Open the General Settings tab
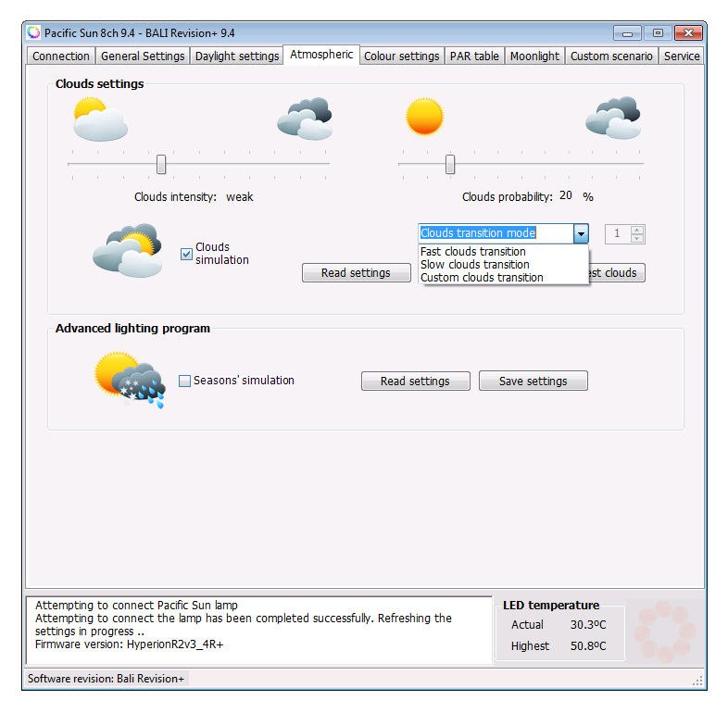Screen dimensions: 728x713 (143, 56)
